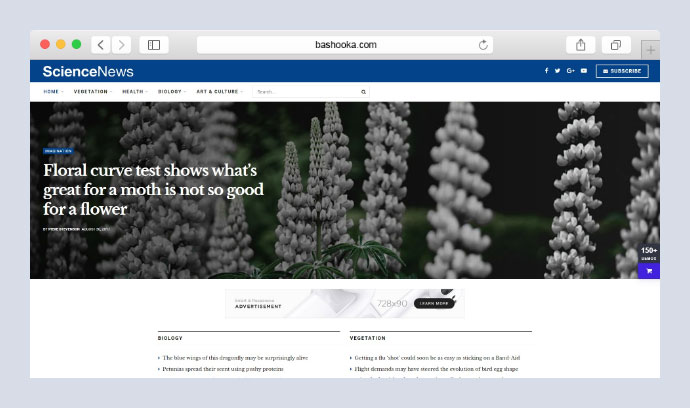Open the blue wings dragonfly article link

pyautogui.click(x=235, y=358)
